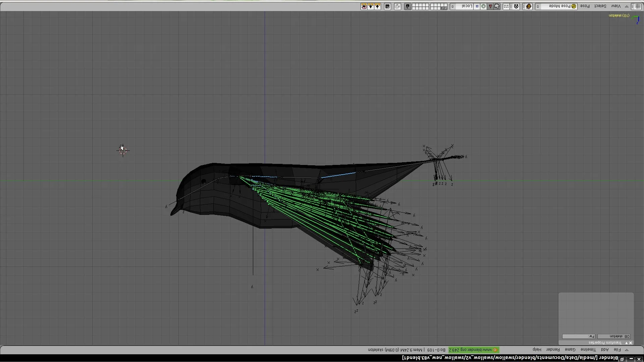
Task: Click the paste pose down-arrow icon
Action: click(x=371, y=6)
